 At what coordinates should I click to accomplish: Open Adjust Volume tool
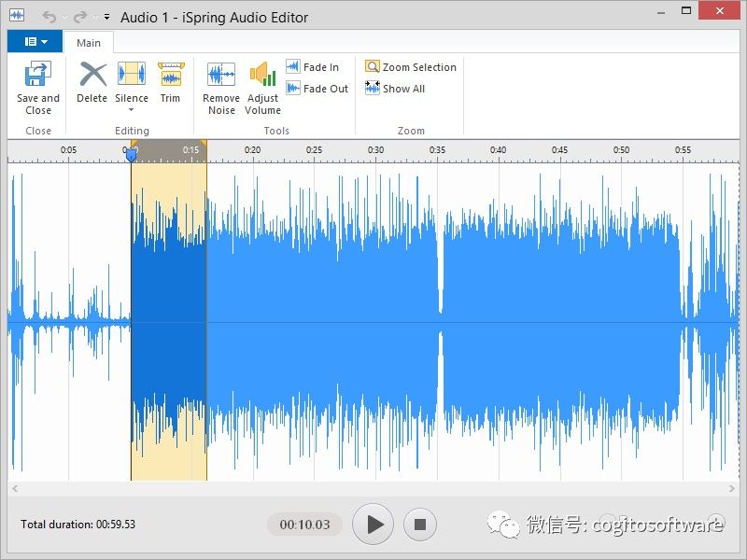coord(262,89)
